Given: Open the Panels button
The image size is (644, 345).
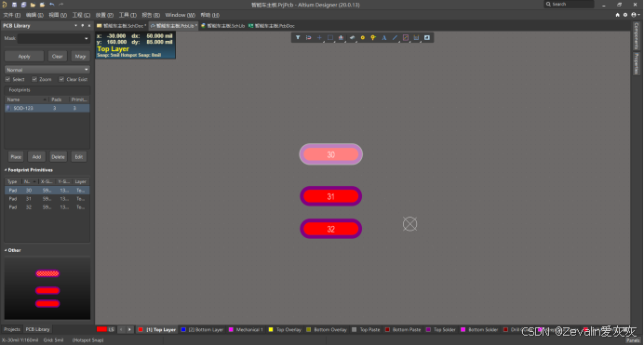Looking at the screenshot, I should tap(633, 340).
